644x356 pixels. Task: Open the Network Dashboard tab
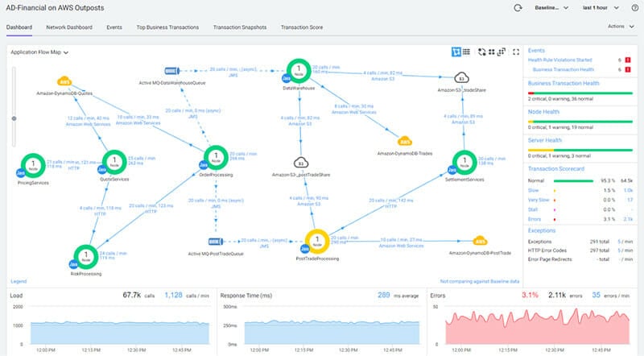[x=69, y=27]
